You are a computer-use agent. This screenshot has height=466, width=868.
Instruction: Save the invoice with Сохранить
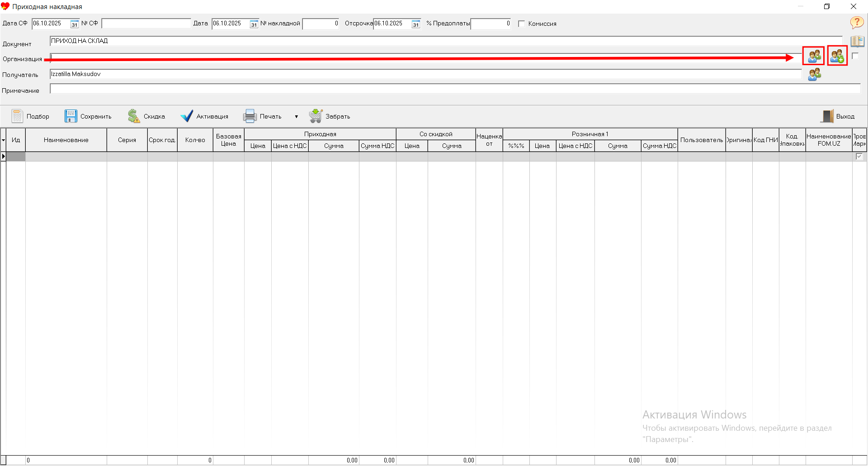88,116
